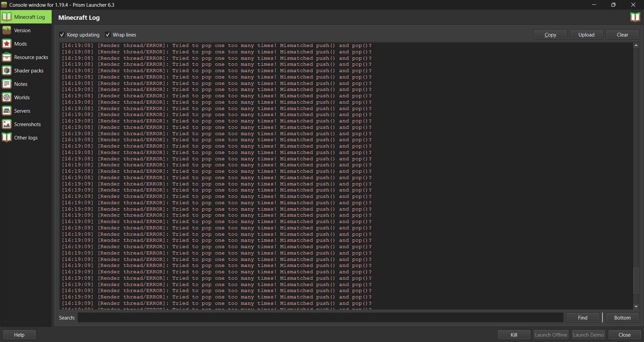Open the Notes page

[21, 84]
